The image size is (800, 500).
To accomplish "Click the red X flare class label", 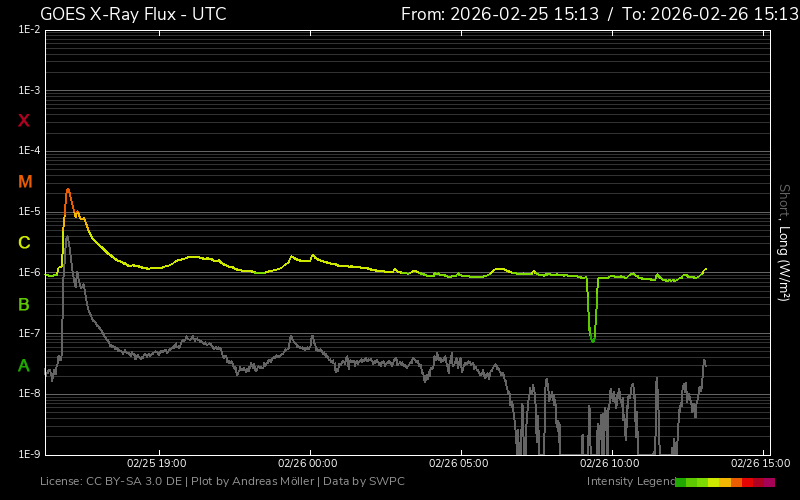I will 24,121.
